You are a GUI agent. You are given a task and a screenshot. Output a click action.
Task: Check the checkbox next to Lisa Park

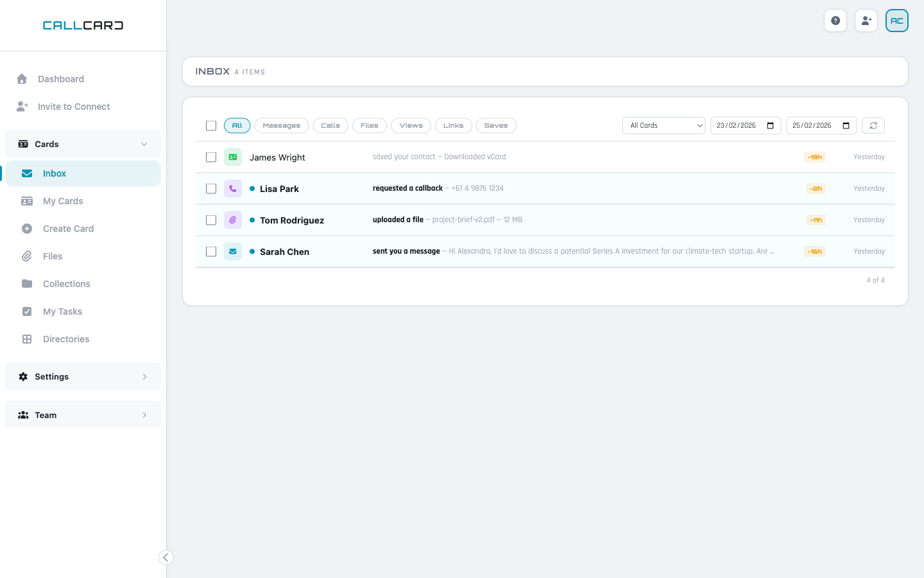point(211,188)
